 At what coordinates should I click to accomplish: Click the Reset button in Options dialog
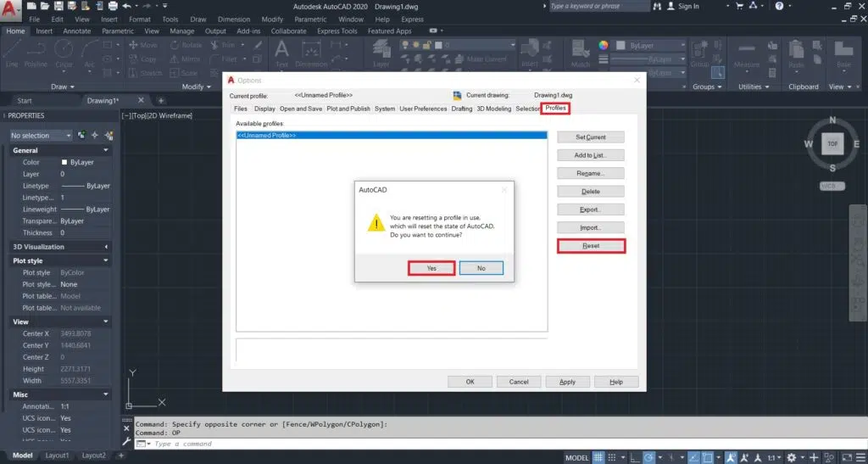coord(591,246)
